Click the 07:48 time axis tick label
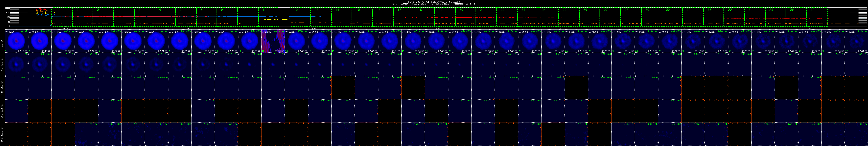The image size is (868, 146). point(685,28)
